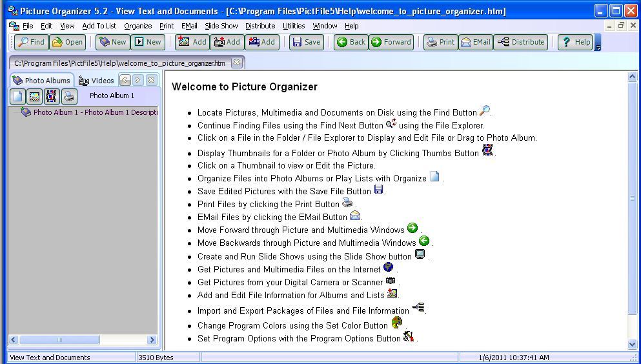Click the globe Internet icon in help text
Viewport: 641px width, 364px height.
pyautogui.click(x=388, y=267)
